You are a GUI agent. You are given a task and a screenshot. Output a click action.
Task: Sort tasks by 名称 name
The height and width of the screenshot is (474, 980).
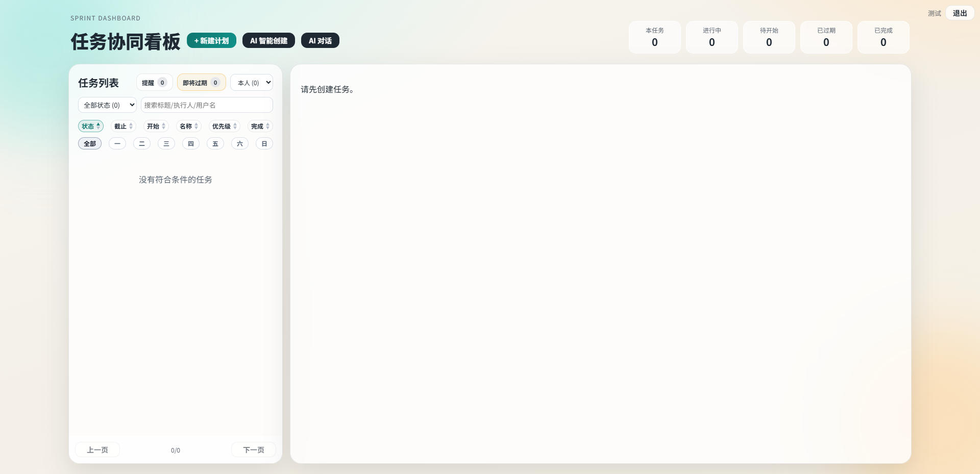(188, 126)
